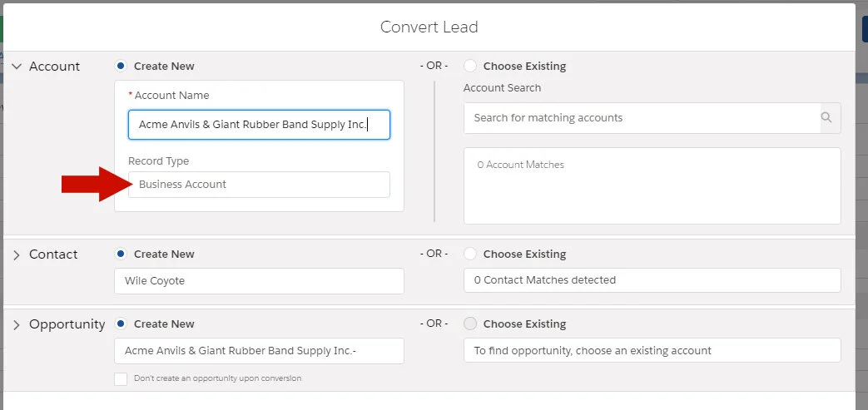Click into the Account Name field
Screen dimensions: 868x410
259,125
